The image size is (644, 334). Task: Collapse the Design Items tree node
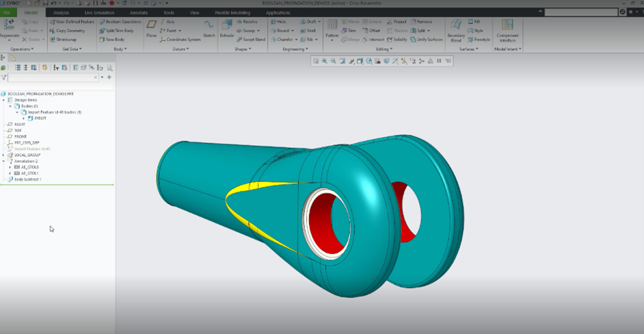coord(3,100)
